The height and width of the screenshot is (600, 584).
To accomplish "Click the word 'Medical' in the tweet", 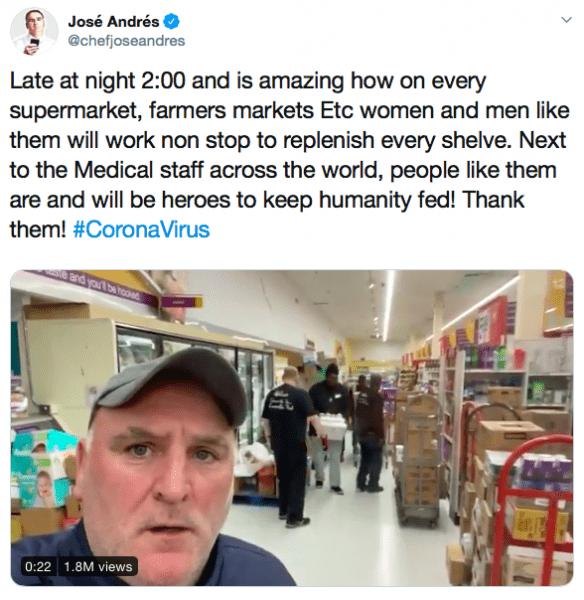I will (114, 170).
